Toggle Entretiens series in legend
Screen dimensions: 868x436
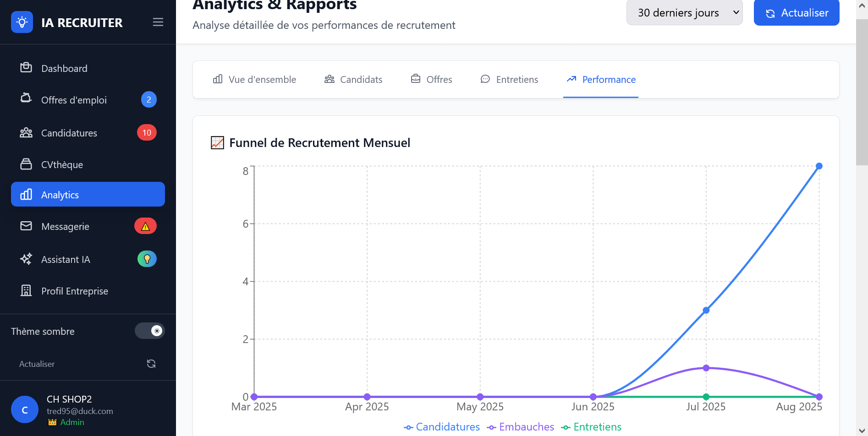(x=591, y=427)
